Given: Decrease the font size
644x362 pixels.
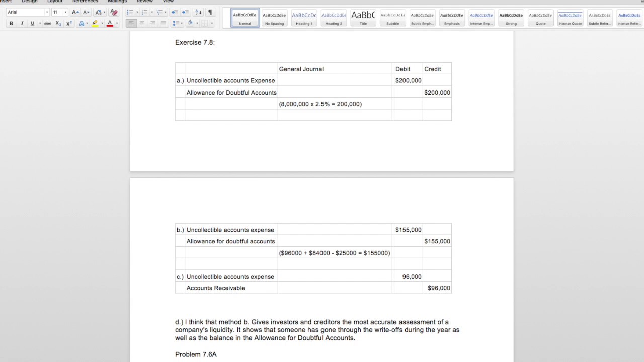Looking at the screenshot, I should click(86, 12).
